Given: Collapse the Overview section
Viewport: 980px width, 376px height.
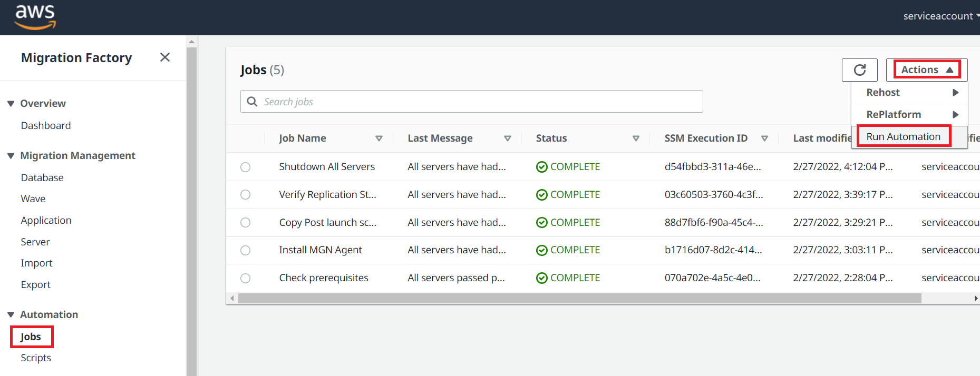Looking at the screenshot, I should coord(11,104).
